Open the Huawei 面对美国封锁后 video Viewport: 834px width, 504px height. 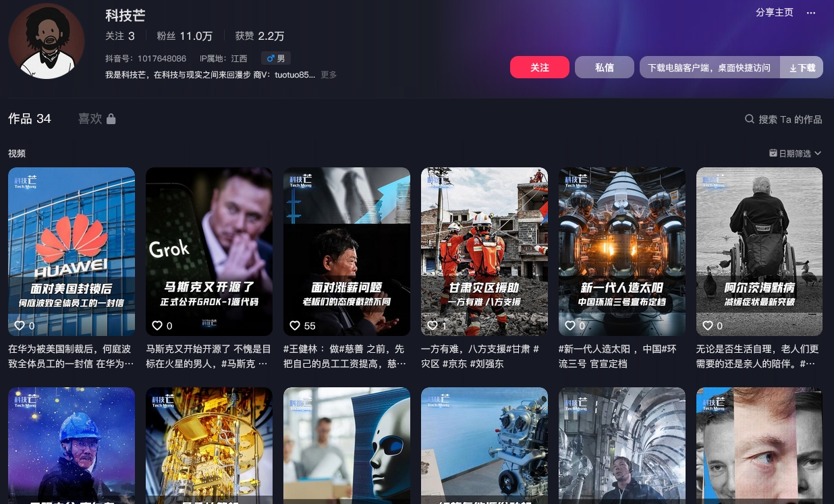(72, 252)
